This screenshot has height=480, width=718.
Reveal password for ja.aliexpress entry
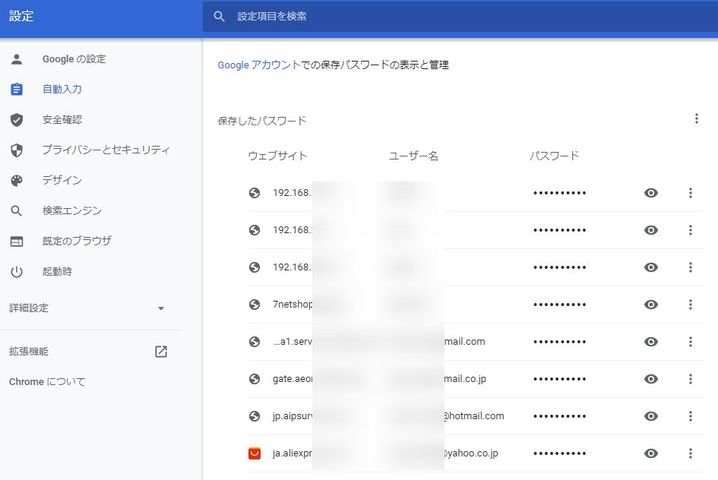pyautogui.click(x=651, y=453)
